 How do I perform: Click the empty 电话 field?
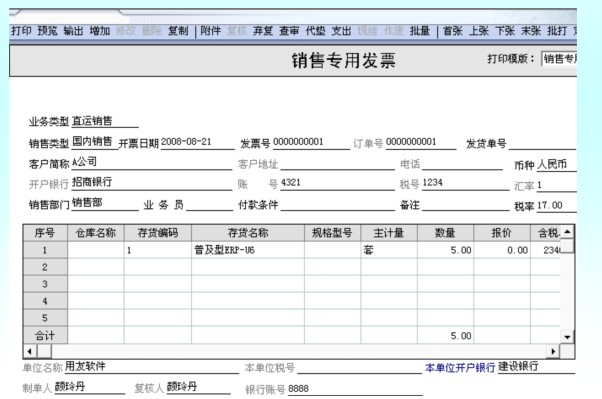click(x=462, y=163)
